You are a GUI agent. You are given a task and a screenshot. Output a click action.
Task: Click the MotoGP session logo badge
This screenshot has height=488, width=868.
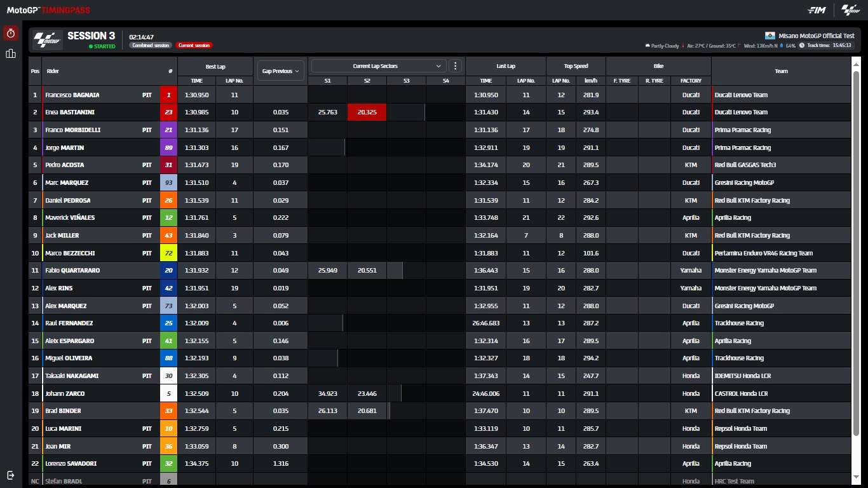(48, 40)
